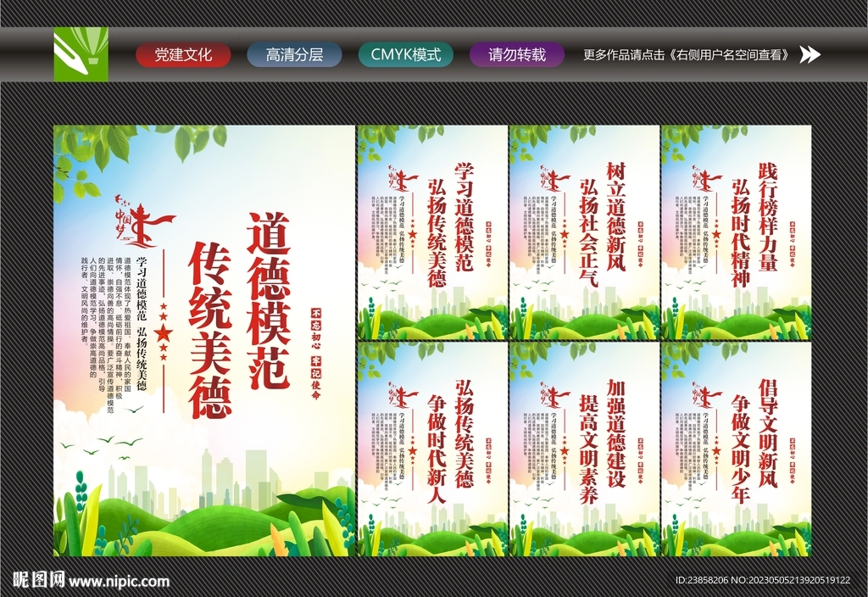Click the white double-arrow icon
868x597 pixels.
click(810, 54)
